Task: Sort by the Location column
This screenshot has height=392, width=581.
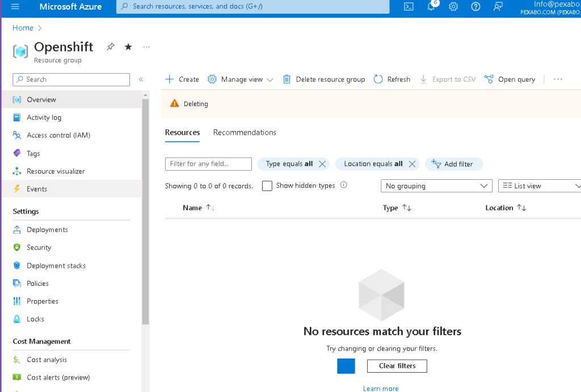Action: pos(506,208)
